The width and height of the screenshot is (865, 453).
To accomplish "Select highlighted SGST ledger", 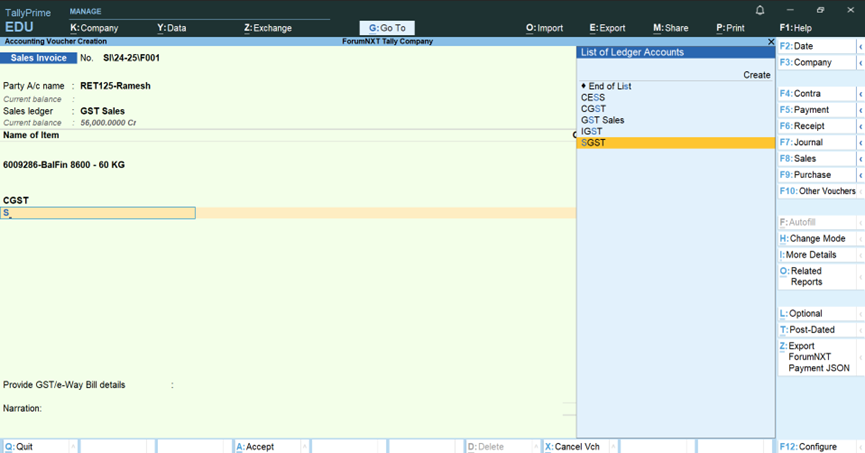I will click(676, 142).
